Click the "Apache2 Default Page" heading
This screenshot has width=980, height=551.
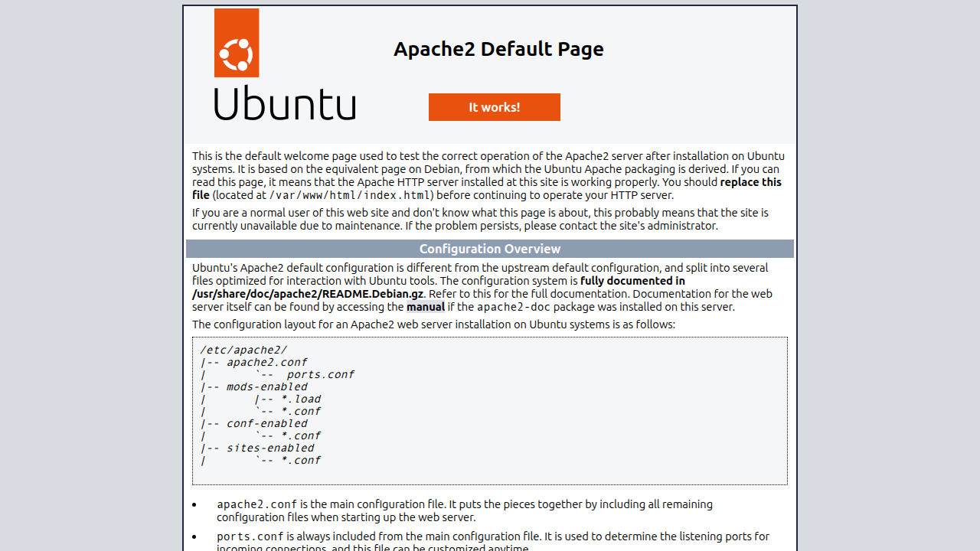[498, 49]
